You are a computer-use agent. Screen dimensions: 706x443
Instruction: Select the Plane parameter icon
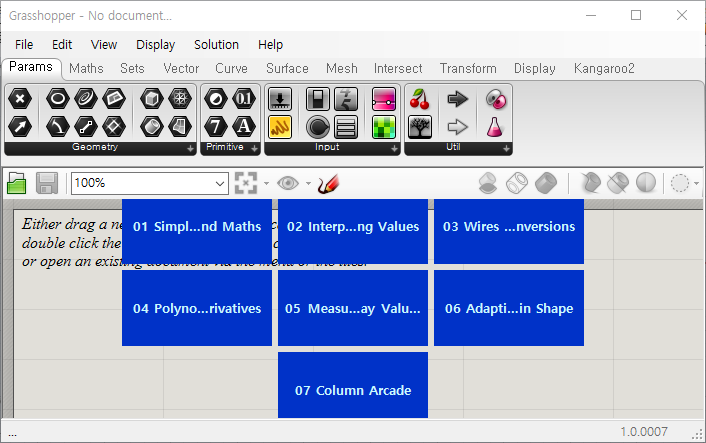114,99
